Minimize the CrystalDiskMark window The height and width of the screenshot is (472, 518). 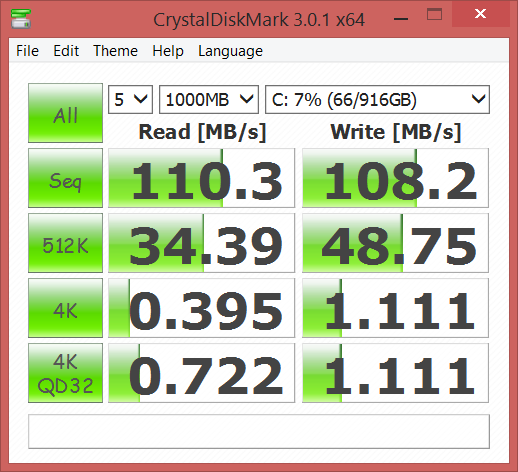coord(401,19)
